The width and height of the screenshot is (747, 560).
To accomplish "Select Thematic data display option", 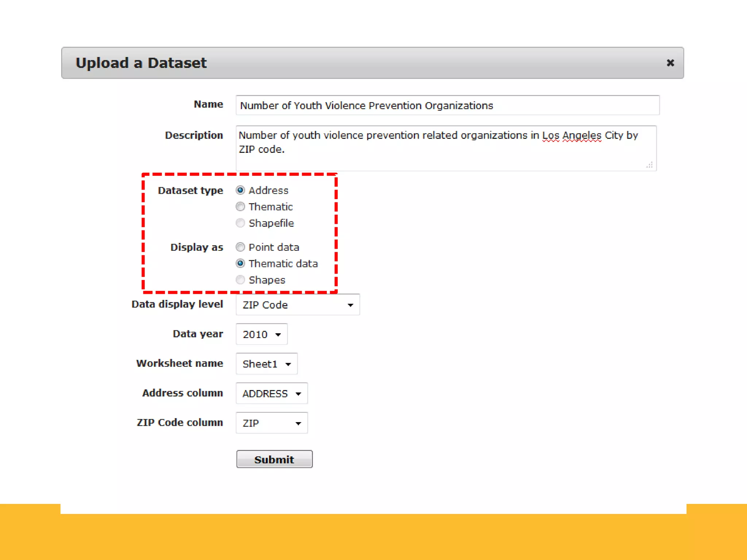I will pyautogui.click(x=240, y=263).
